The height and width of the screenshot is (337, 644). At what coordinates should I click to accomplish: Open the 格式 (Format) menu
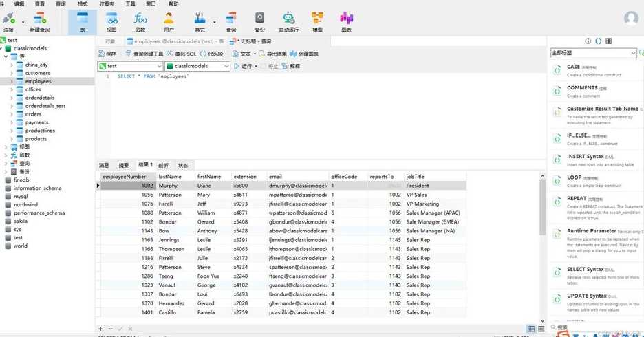point(83,3)
